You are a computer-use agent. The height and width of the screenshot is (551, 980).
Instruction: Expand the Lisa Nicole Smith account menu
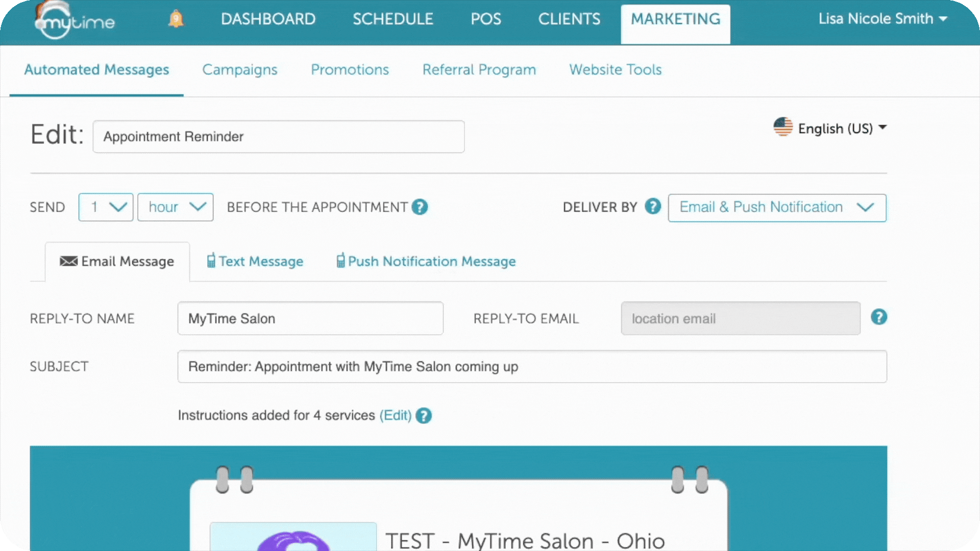click(883, 19)
